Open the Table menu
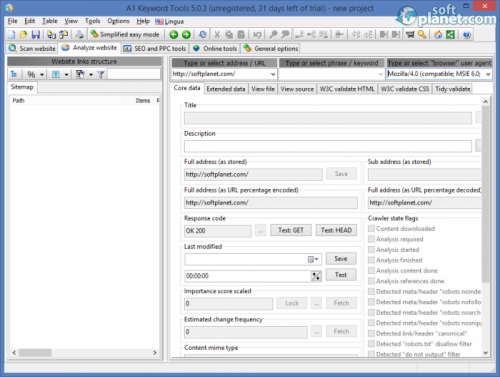The height and width of the screenshot is (377, 500). pyautogui.click(x=50, y=21)
